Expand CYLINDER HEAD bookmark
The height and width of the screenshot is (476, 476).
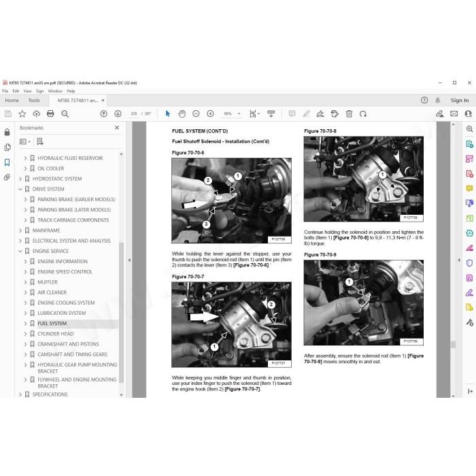click(x=26, y=334)
